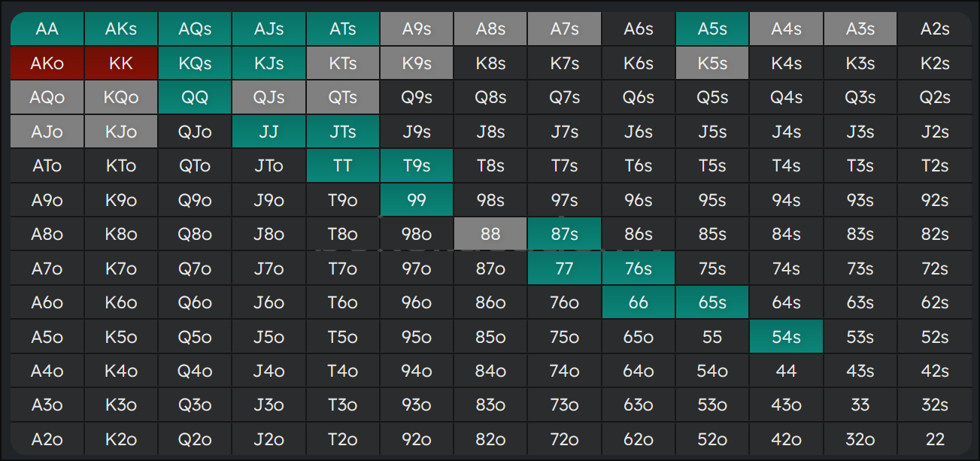Viewport: 980px width, 461px height.
Task: Click the AA hand cell
Action: click(x=47, y=29)
